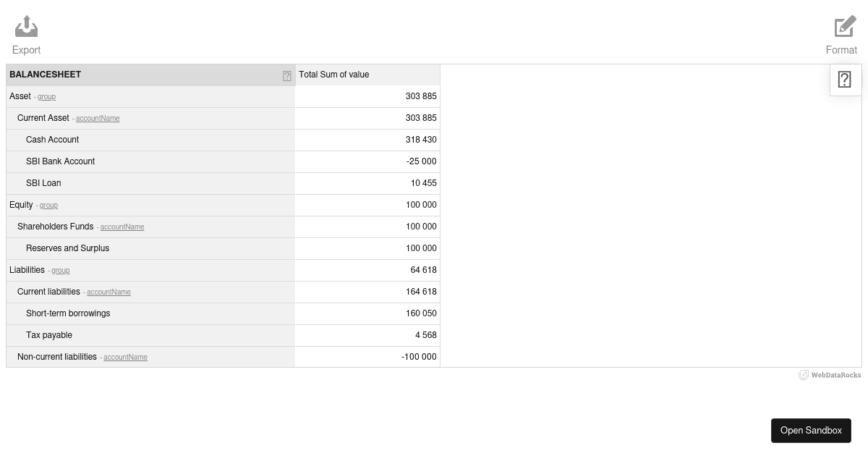The image size is (868, 456).
Task: Expand the Non-current liabilities row
Action: click(57, 357)
